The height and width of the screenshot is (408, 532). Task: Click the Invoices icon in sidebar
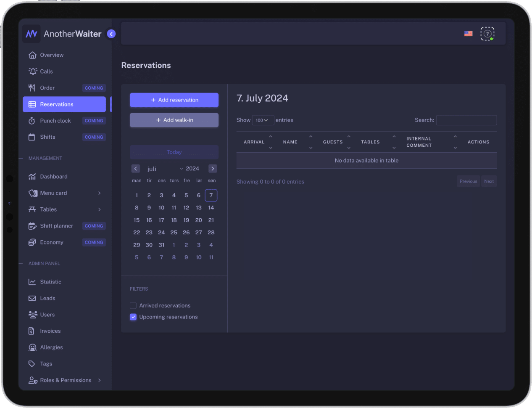32,331
